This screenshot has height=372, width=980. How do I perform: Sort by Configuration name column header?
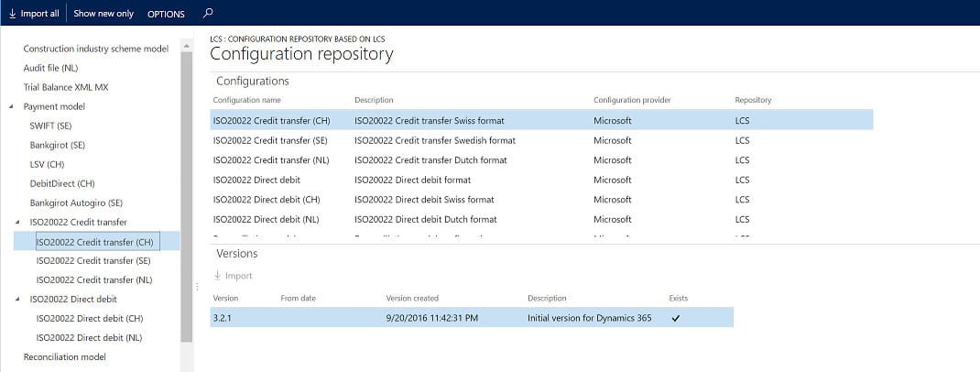247,100
